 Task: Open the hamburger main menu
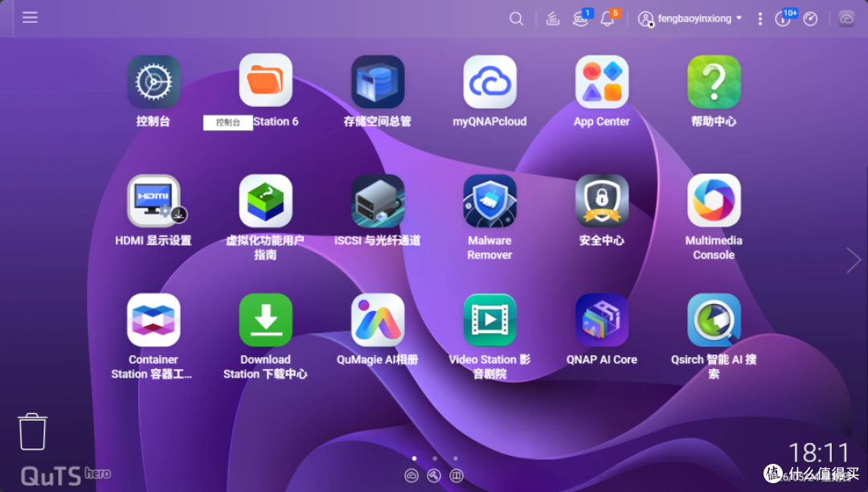[x=30, y=18]
